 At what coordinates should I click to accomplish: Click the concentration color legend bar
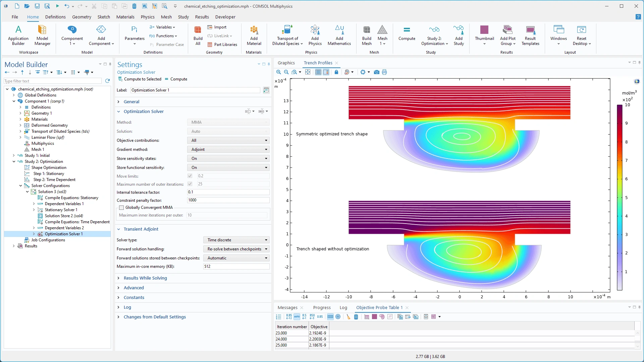pyautogui.click(x=620, y=197)
